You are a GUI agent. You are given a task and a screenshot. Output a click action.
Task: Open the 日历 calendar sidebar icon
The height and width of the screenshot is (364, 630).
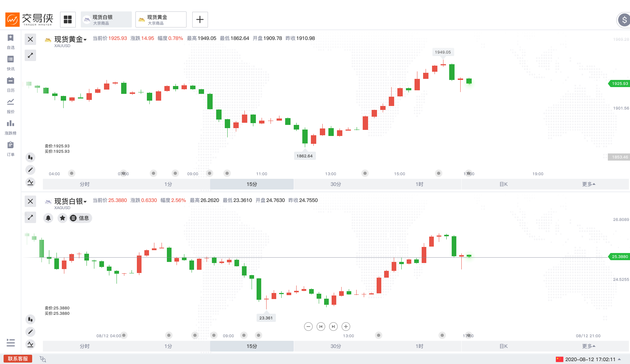click(11, 84)
